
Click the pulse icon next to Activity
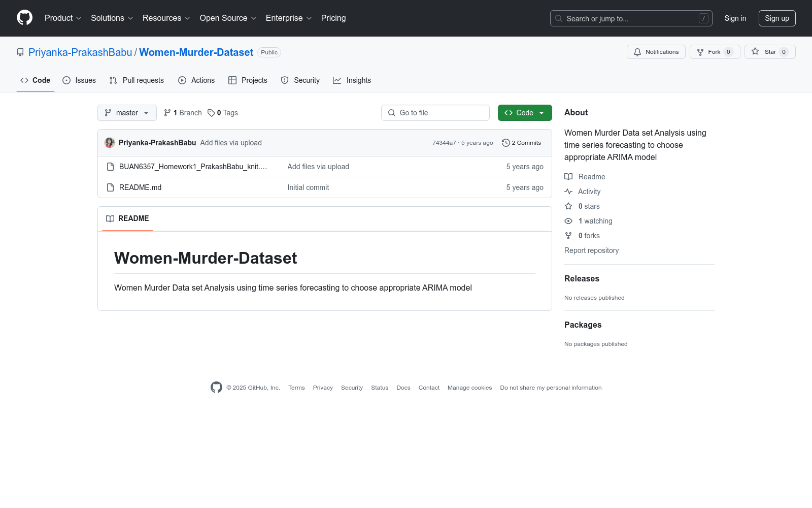568,192
